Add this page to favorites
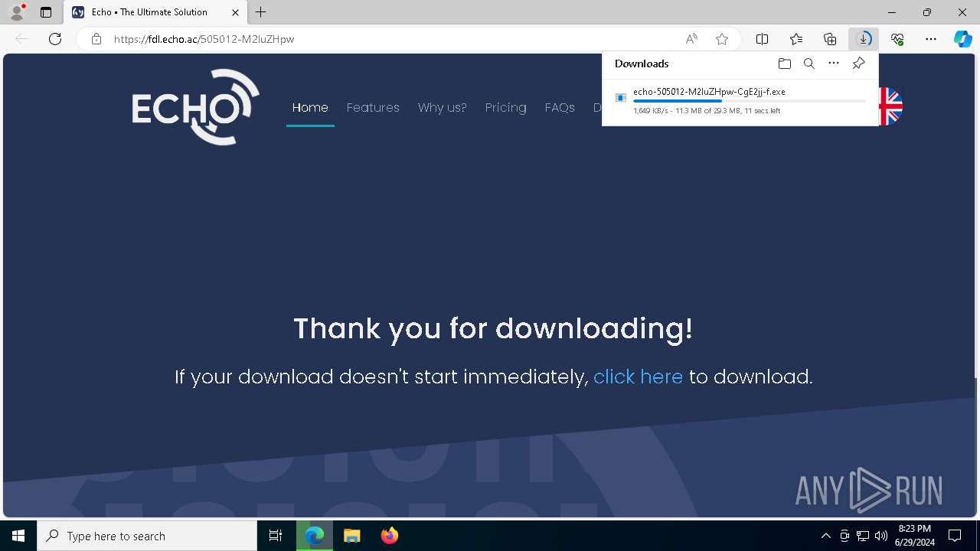 [721, 39]
